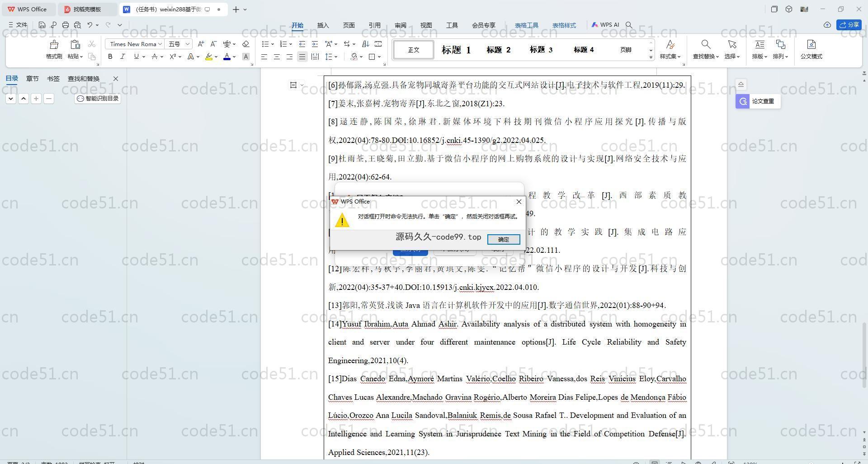Click the Distributed alignment icon
This screenshot has width=868, height=464.
(x=315, y=57)
